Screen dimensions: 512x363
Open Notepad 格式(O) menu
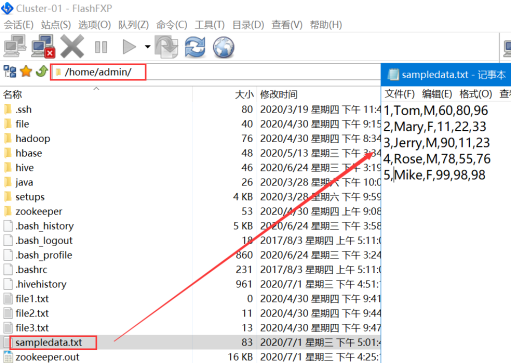[476, 94]
